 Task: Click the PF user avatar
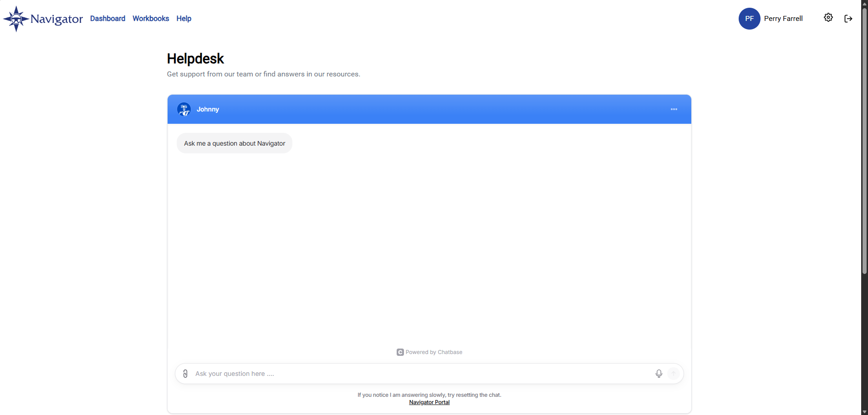click(749, 19)
